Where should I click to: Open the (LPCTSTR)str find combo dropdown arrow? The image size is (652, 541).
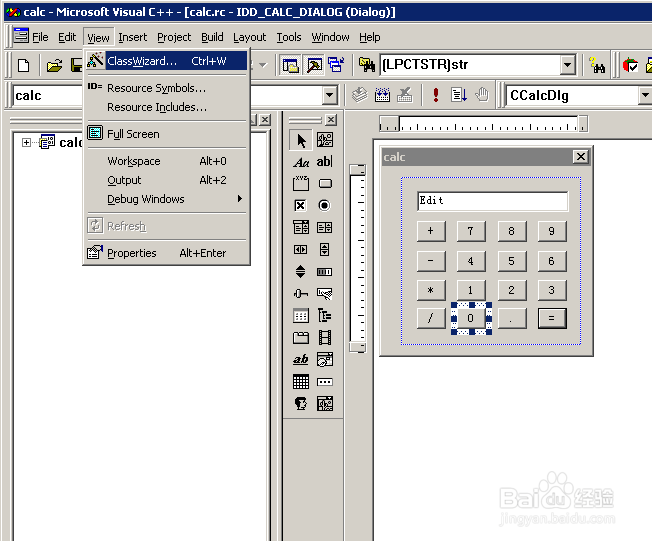pyautogui.click(x=567, y=65)
